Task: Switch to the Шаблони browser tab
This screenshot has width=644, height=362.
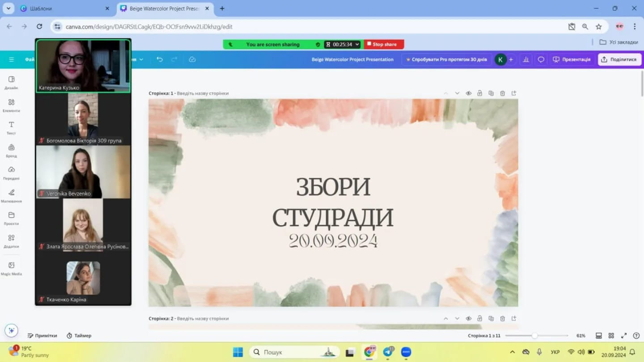Action: point(65,8)
